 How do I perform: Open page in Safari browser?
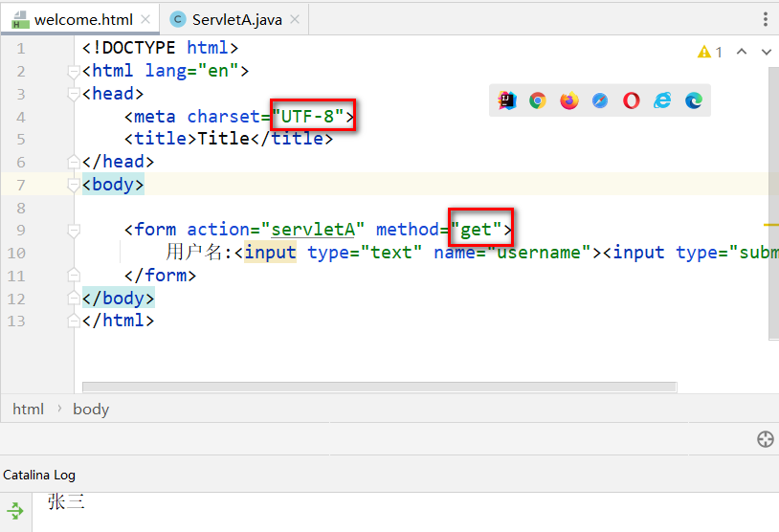click(x=600, y=100)
